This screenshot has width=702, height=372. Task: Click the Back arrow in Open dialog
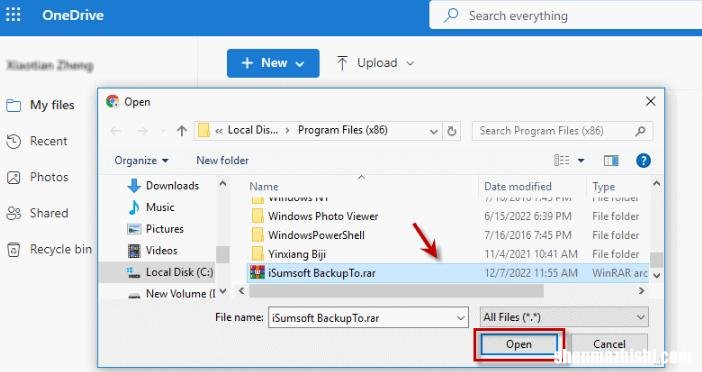[116, 131]
